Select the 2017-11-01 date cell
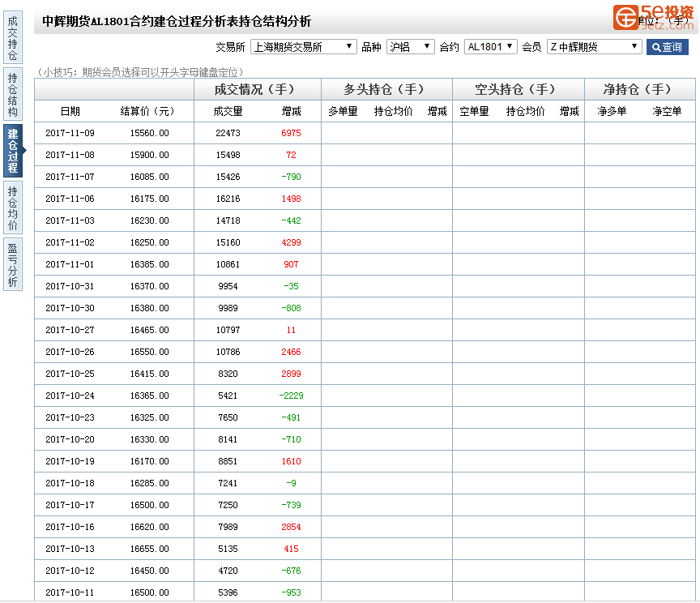This screenshot has width=700, height=603. tap(70, 264)
